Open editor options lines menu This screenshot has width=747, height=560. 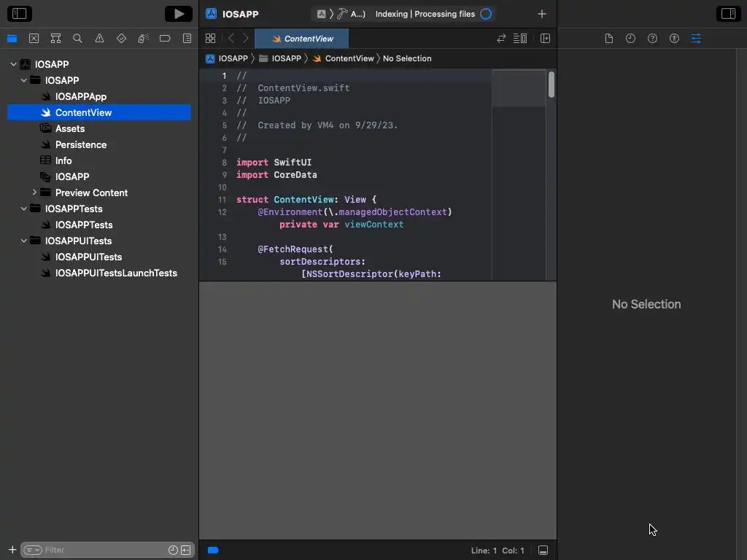519,39
